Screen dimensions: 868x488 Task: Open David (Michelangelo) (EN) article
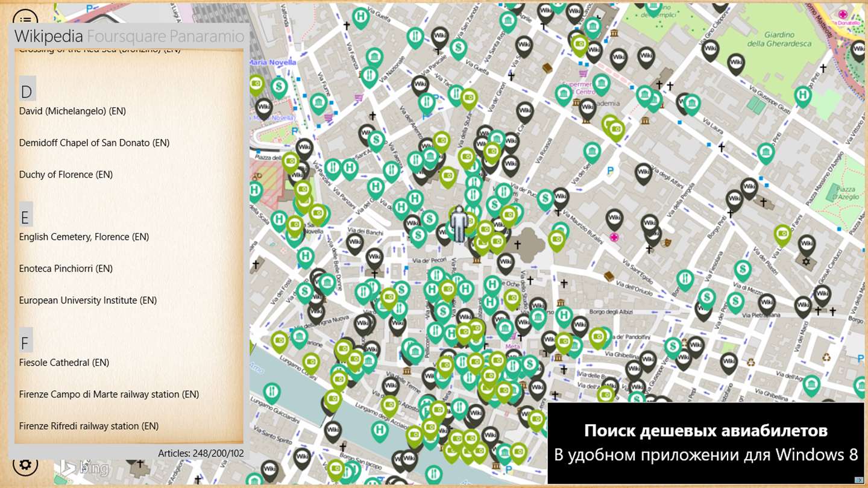pyautogui.click(x=72, y=111)
